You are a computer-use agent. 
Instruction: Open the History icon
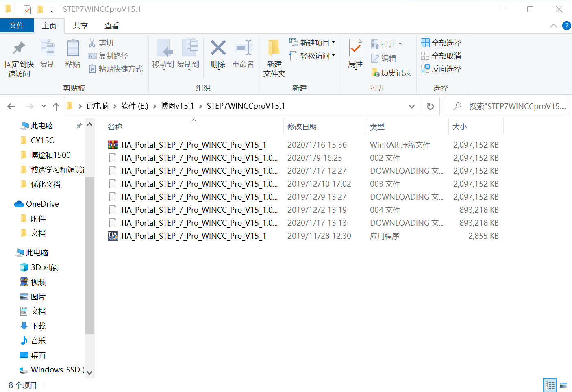(375, 72)
